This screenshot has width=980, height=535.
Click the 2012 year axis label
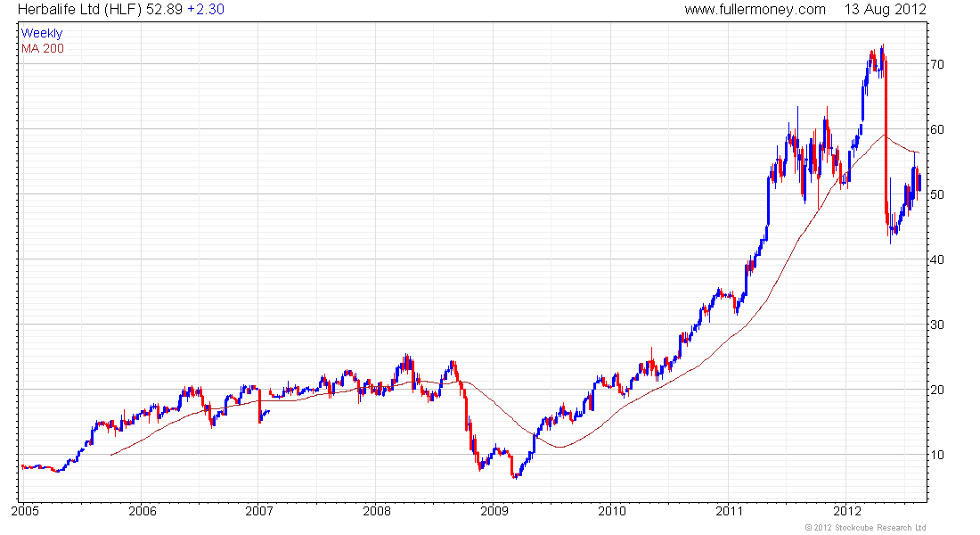(847, 511)
